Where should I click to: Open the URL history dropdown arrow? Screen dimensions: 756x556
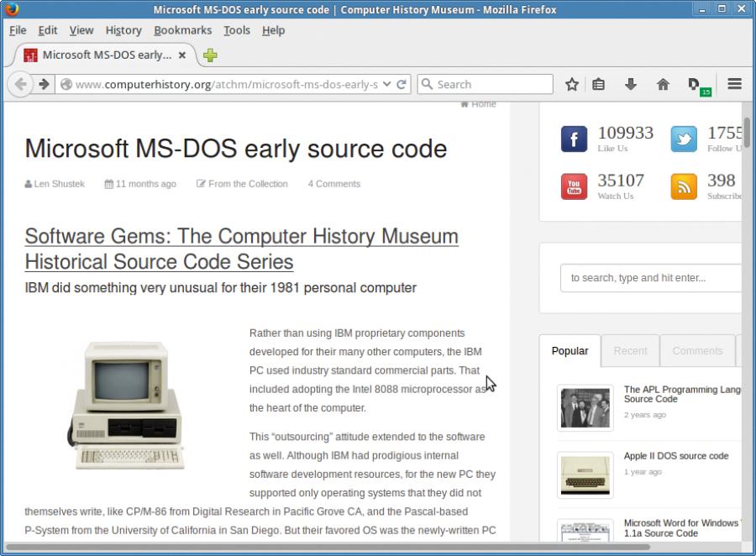click(x=386, y=84)
